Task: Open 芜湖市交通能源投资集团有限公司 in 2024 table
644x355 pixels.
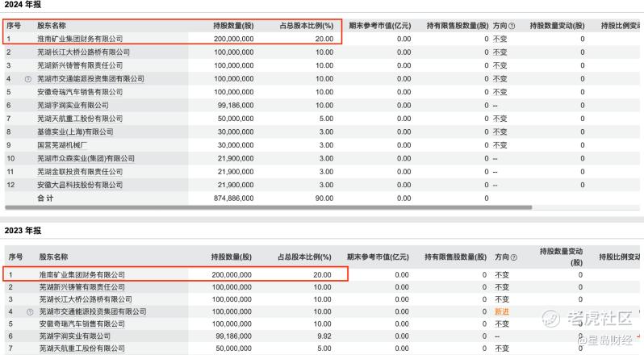Action: point(90,79)
